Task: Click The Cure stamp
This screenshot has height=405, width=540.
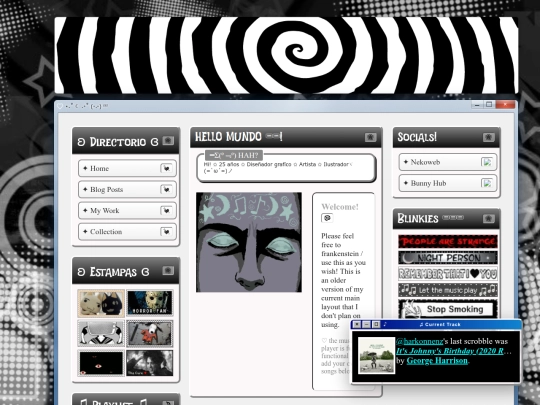Action: click(x=149, y=363)
